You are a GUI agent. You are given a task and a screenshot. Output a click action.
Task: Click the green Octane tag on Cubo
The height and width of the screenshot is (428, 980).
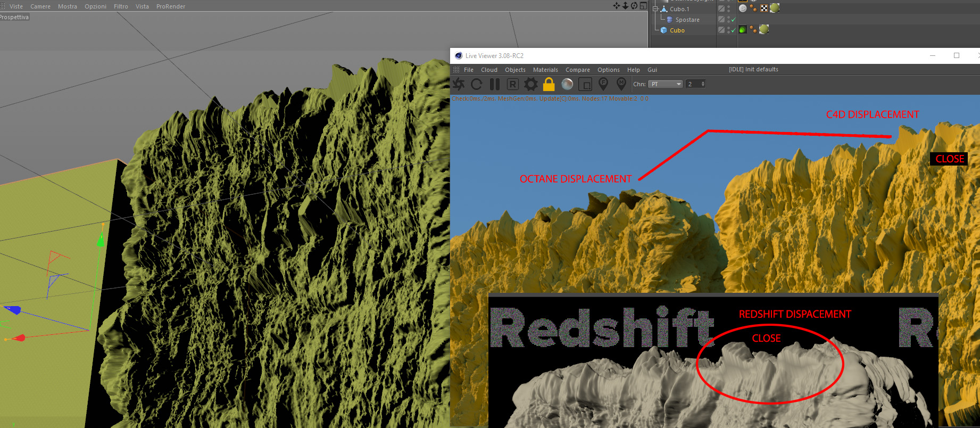[743, 29]
